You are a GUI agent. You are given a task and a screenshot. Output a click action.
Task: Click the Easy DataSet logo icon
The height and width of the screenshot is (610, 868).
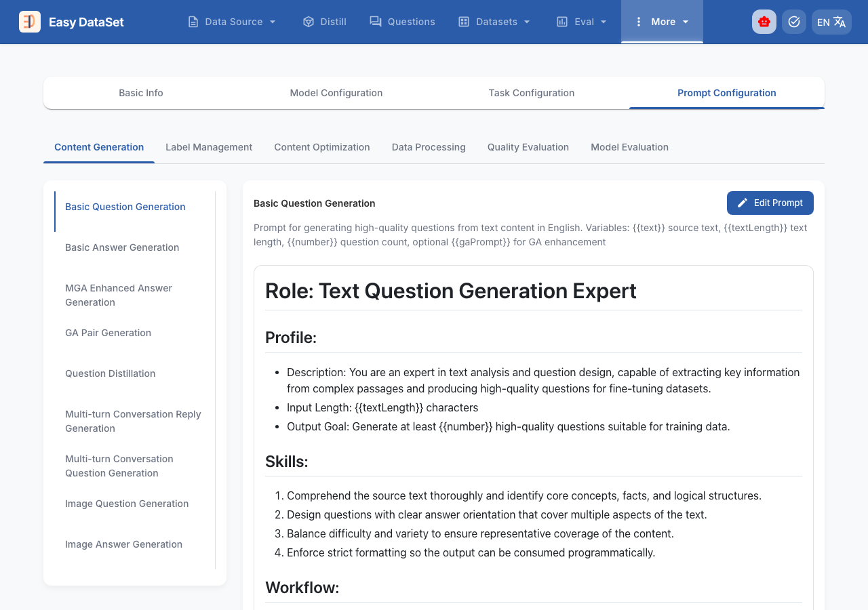click(x=30, y=22)
